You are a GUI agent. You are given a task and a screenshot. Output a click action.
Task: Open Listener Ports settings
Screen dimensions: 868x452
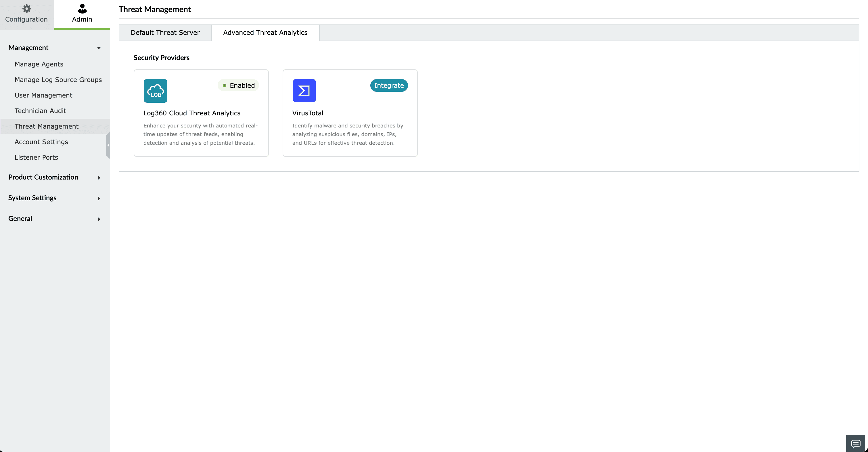click(36, 157)
